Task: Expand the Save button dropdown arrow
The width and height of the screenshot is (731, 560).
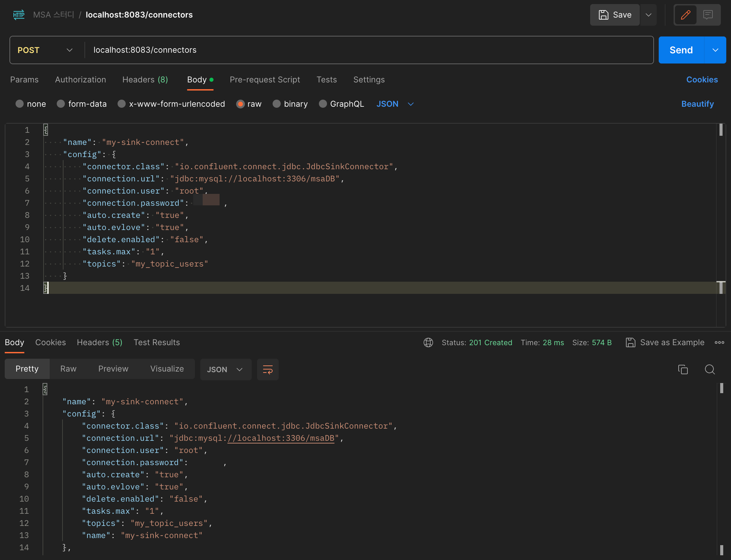Action: (x=648, y=15)
